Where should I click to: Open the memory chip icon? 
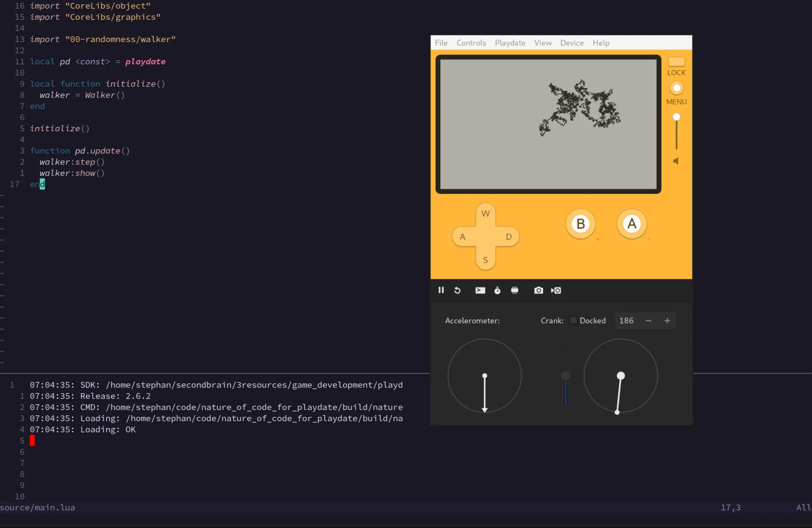(514, 290)
